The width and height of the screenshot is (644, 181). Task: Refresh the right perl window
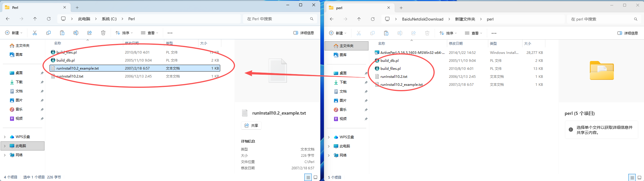pos(373,19)
